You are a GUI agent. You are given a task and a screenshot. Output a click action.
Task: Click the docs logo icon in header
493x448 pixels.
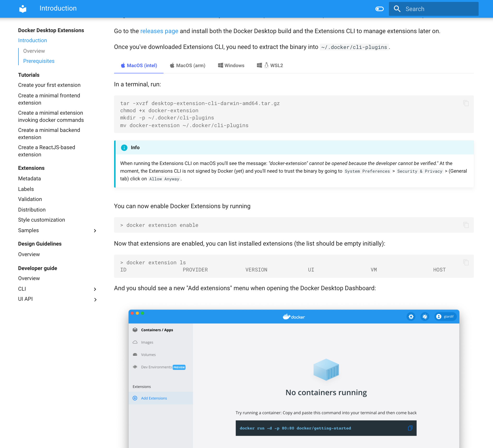pyautogui.click(x=23, y=9)
